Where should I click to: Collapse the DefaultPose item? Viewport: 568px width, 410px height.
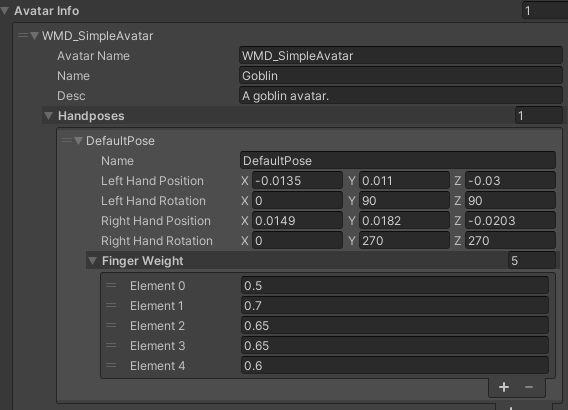(78, 141)
